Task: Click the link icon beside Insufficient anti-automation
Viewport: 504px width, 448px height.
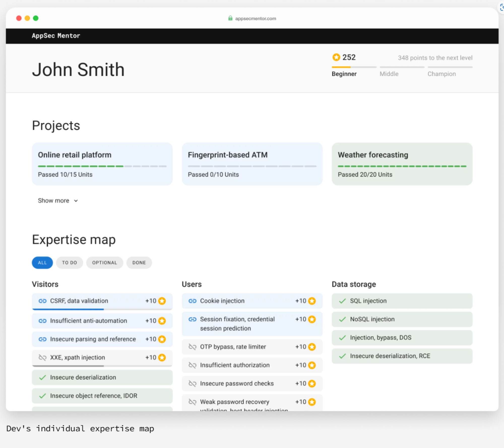Action: point(42,321)
